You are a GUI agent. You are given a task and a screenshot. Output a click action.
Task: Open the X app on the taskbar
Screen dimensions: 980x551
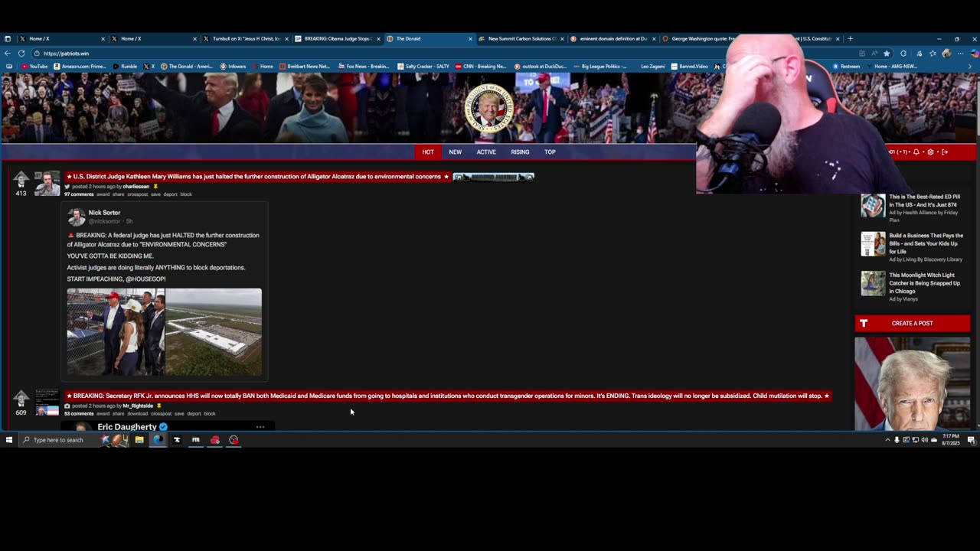pyautogui.click(x=177, y=440)
